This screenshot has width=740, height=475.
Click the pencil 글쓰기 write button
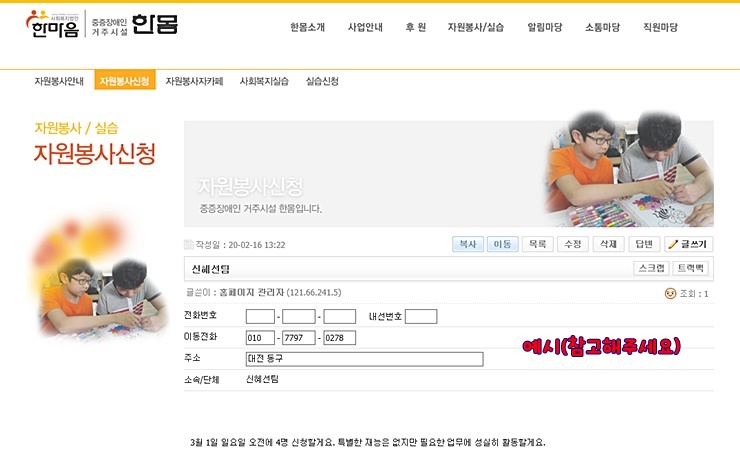(x=689, y=244)
